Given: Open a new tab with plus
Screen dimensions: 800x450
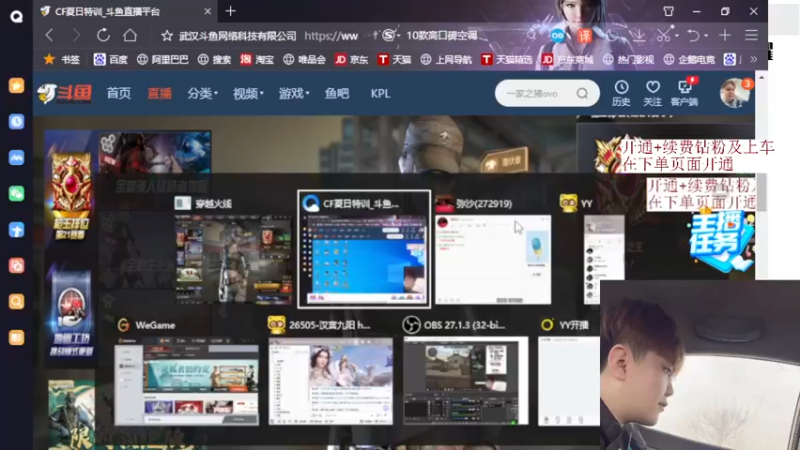Looking at the screenshot, I should [231, 11].
